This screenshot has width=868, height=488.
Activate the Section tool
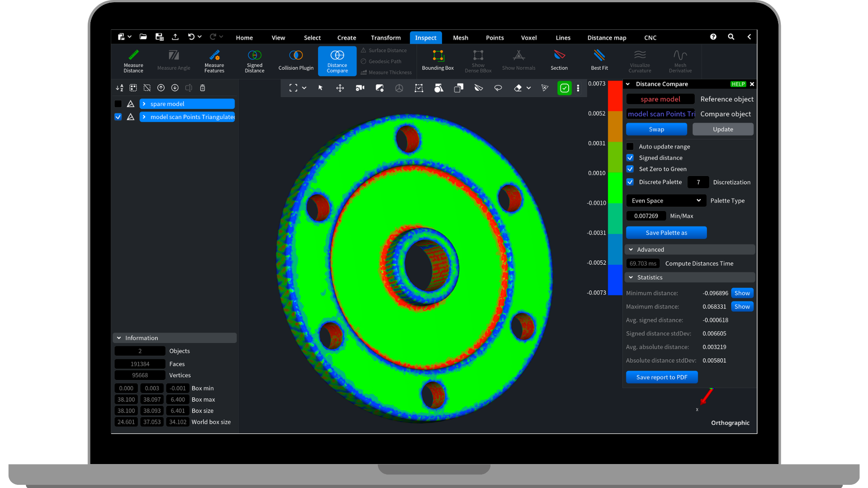click(559, 61)
